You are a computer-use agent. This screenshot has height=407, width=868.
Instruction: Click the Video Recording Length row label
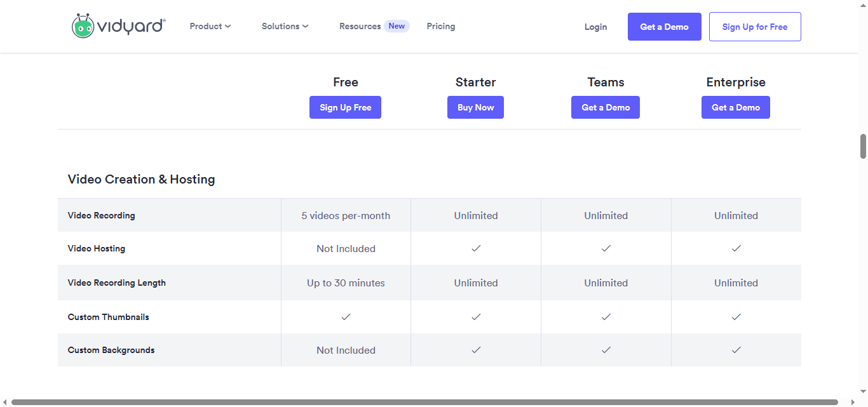117,283
